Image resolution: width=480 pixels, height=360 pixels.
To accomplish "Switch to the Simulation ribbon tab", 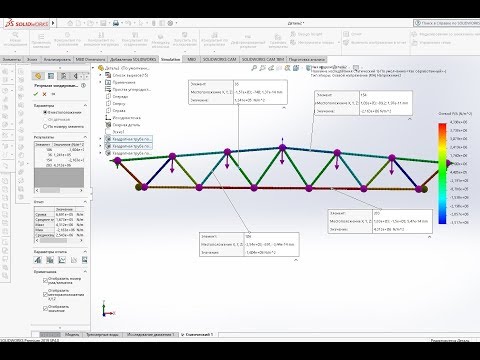I will 170,59.
